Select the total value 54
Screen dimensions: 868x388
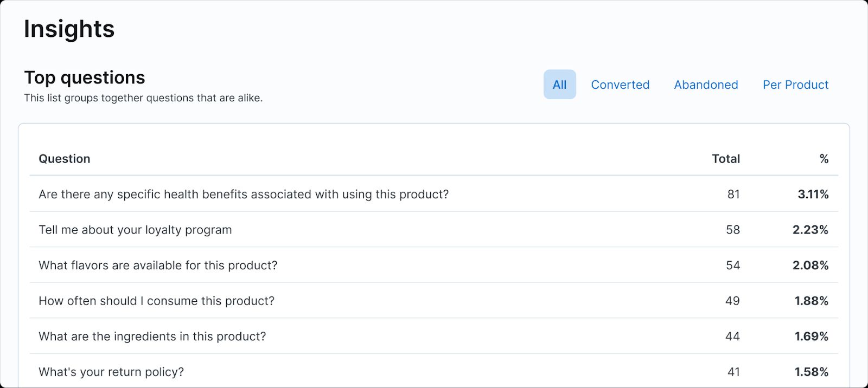(733, 266)
